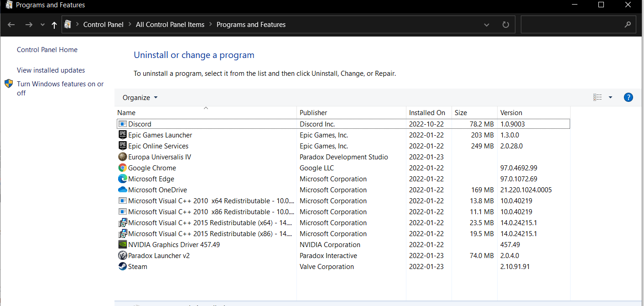This screenshot has width=644, height=306.
Task: Click the Paradox Launcher v2 icon
Action: tap(122, 255)
